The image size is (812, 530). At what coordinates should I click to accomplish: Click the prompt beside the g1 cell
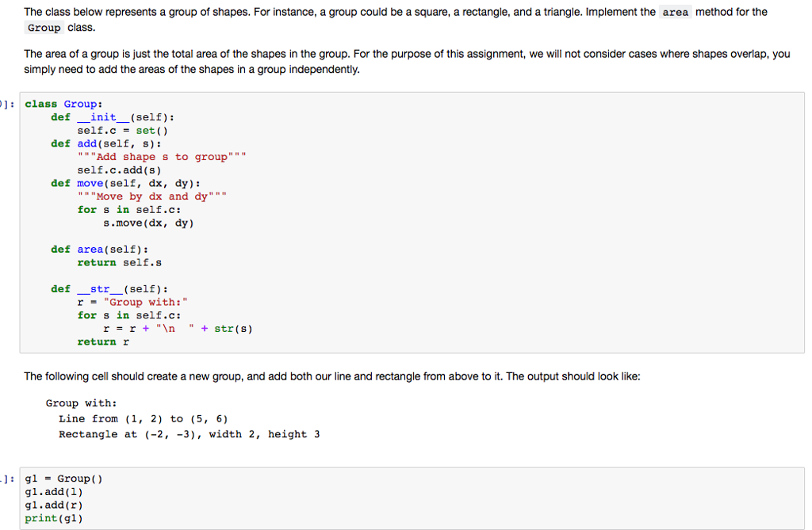(x=6, y=479)
